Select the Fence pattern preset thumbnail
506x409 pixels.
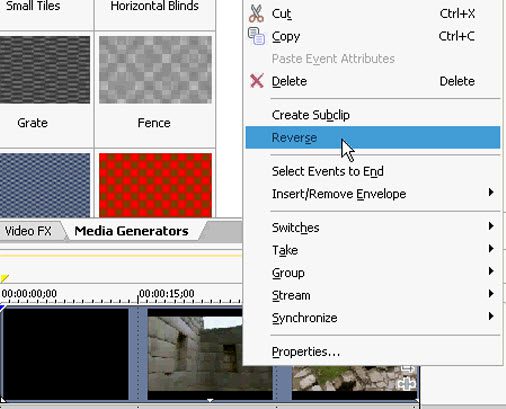tap(155, 70)
